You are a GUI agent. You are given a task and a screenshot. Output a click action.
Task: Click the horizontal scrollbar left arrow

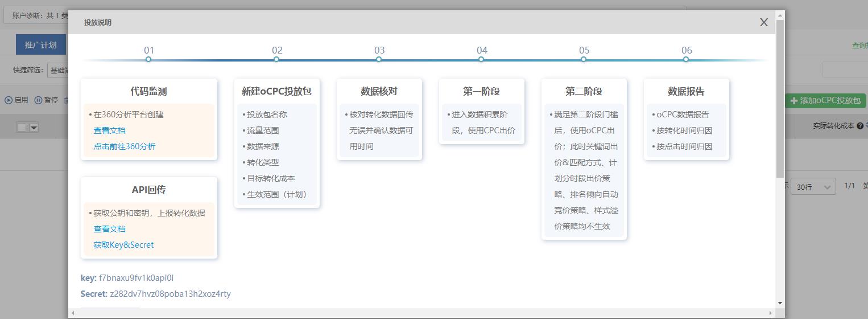point(73,313)
